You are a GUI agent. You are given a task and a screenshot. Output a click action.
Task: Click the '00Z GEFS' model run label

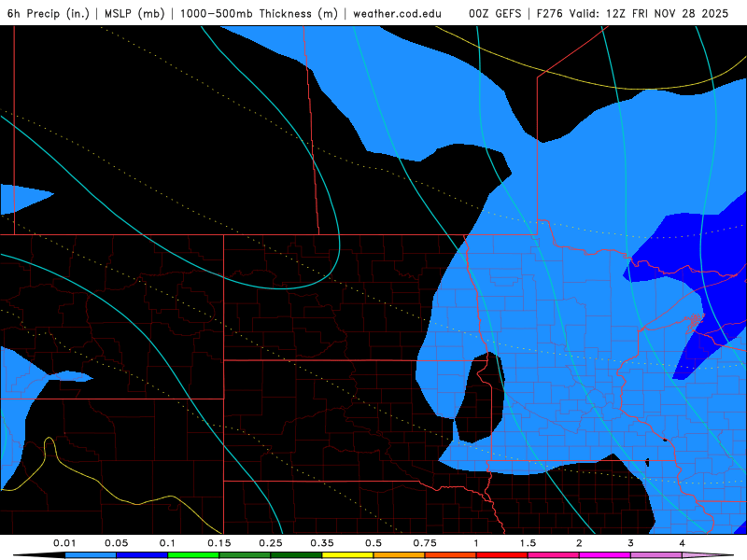click(x=495, y=13)
